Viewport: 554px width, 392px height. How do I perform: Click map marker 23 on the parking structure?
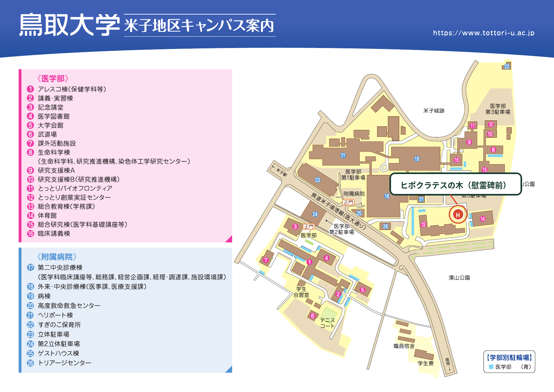317,180
